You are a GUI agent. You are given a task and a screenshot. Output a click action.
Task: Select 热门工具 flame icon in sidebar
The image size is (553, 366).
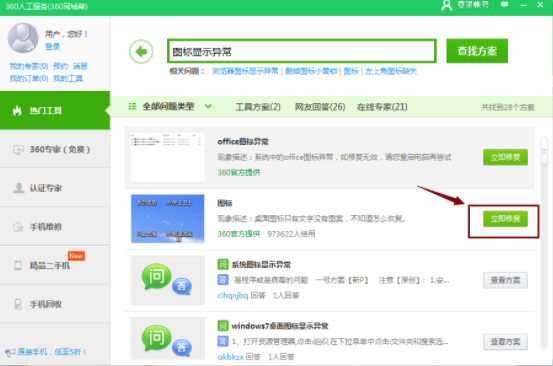point(17,111)
